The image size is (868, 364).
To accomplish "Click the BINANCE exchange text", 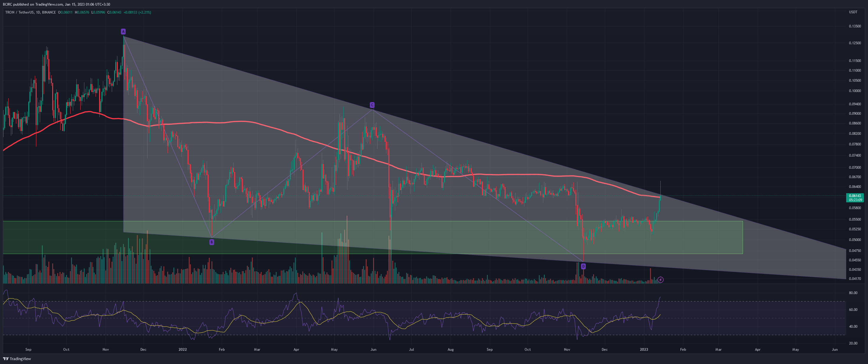I will coord(49,12).
